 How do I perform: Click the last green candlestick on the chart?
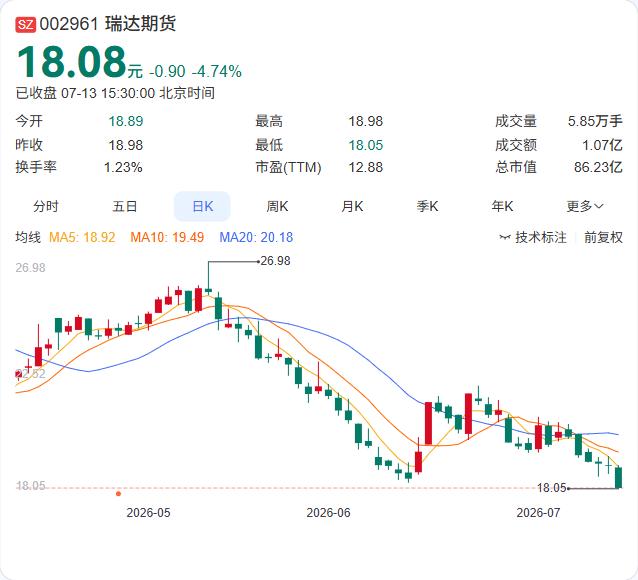tap(618, 477)
